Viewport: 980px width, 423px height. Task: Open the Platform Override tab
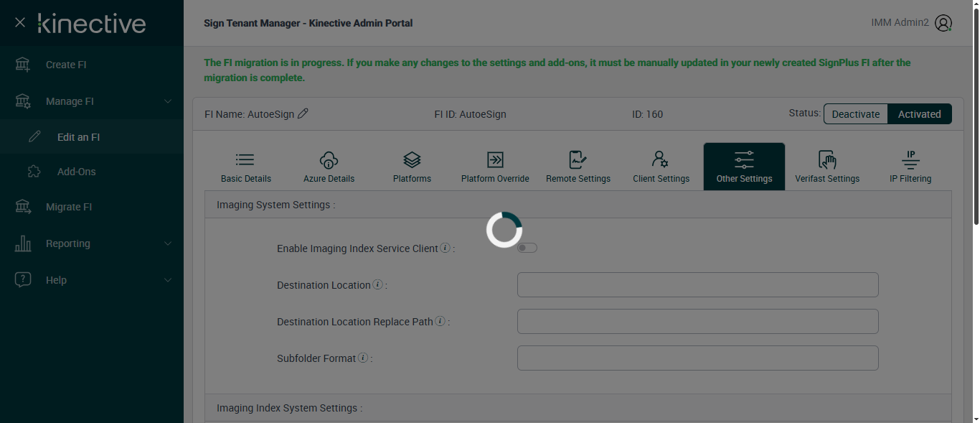click(x=495, y=167)
